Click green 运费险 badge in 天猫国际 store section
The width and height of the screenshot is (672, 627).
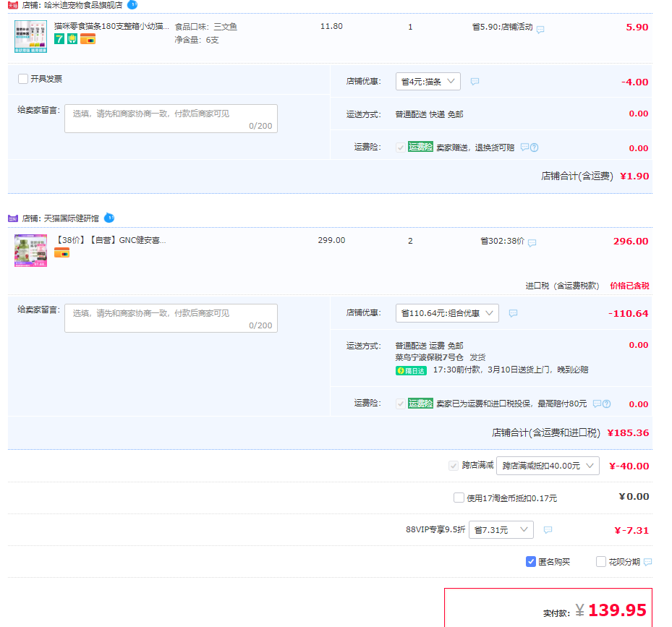pyautogui.click(x=420, y=404)
